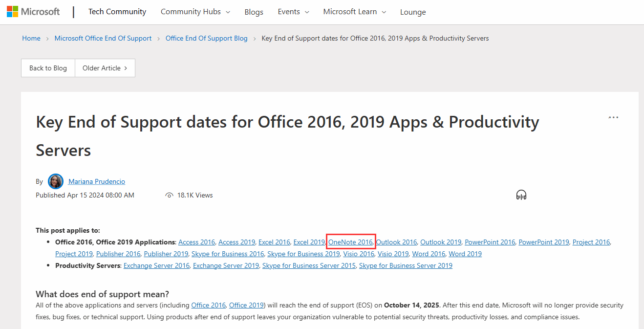Screen dimensions: 644x329
Task: Open Skype for Business Server 2019 link
Action: click(x=406, y=265)
